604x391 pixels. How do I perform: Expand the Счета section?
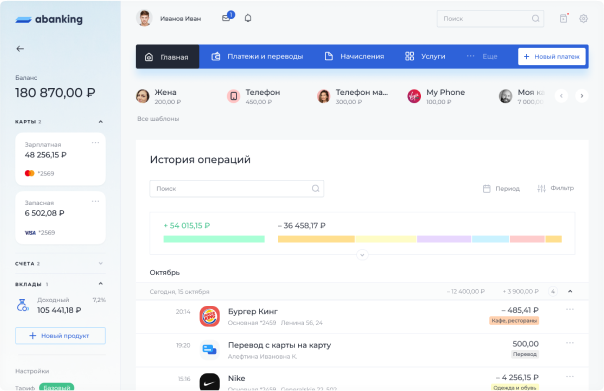[x=101, y=263]
